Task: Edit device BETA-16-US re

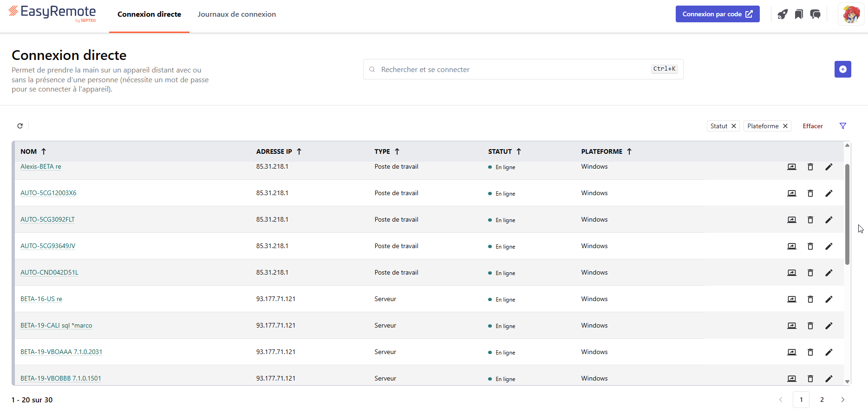Action: [x=829, y=299]
